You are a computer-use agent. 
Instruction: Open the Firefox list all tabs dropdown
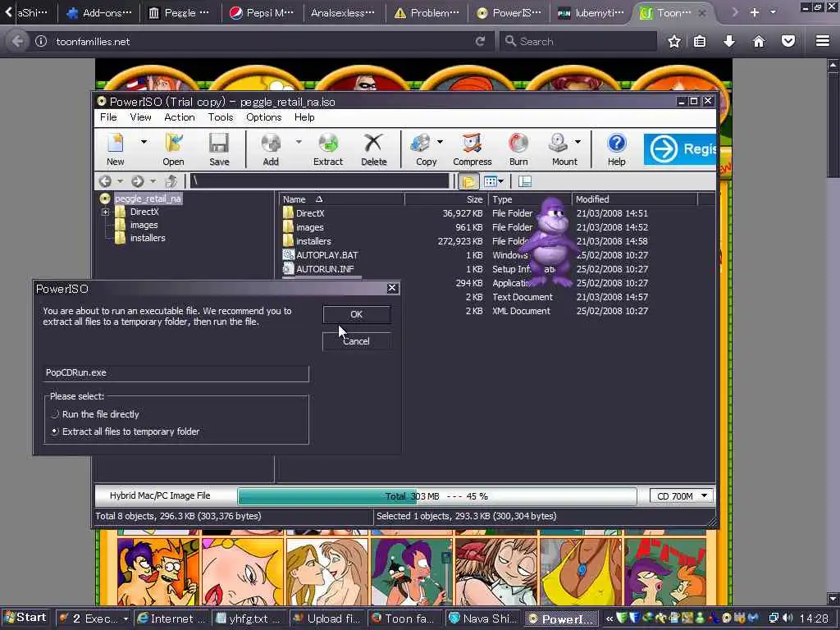click(x=773, y=11)
